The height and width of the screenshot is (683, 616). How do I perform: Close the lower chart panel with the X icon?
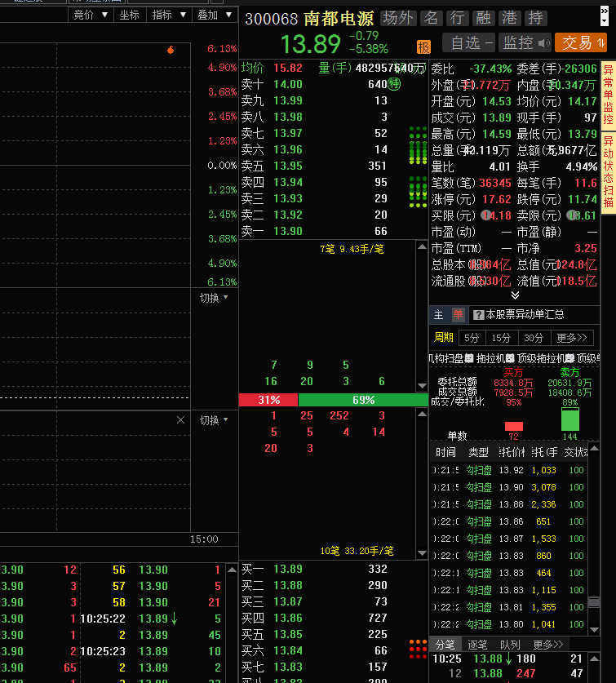point(180,420)
